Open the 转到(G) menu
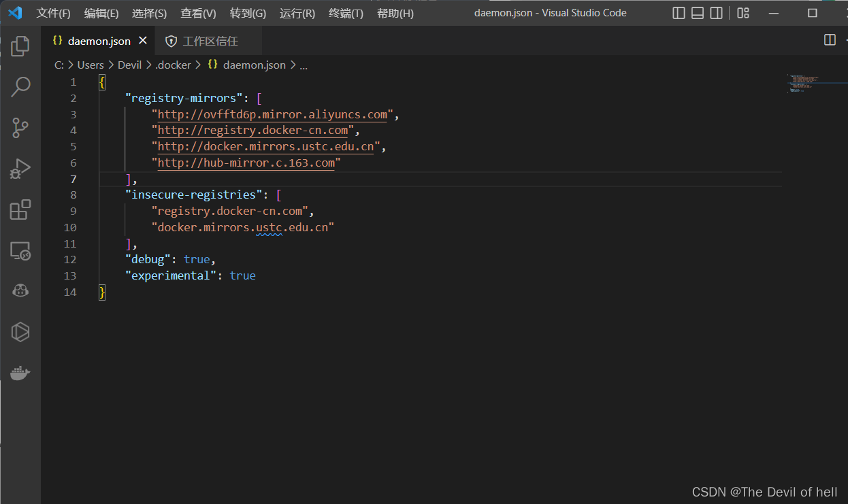This screenshot has height=504, width=848. point(248,14)
